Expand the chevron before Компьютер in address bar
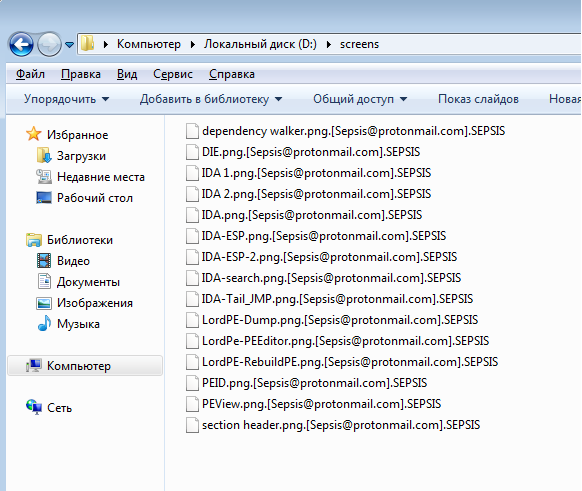582x491 pixels. tap(106, 45)
